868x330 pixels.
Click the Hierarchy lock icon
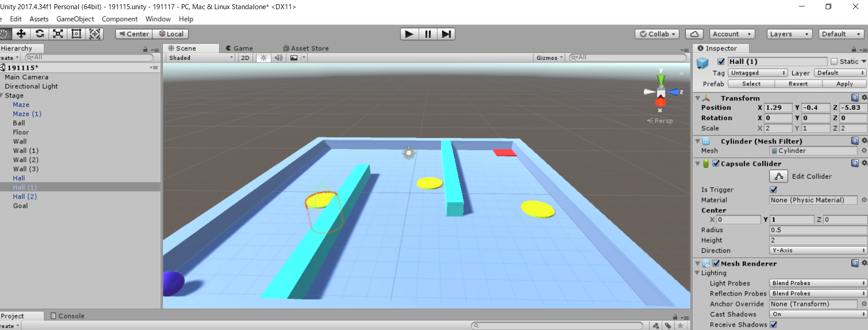coord(145,49)
